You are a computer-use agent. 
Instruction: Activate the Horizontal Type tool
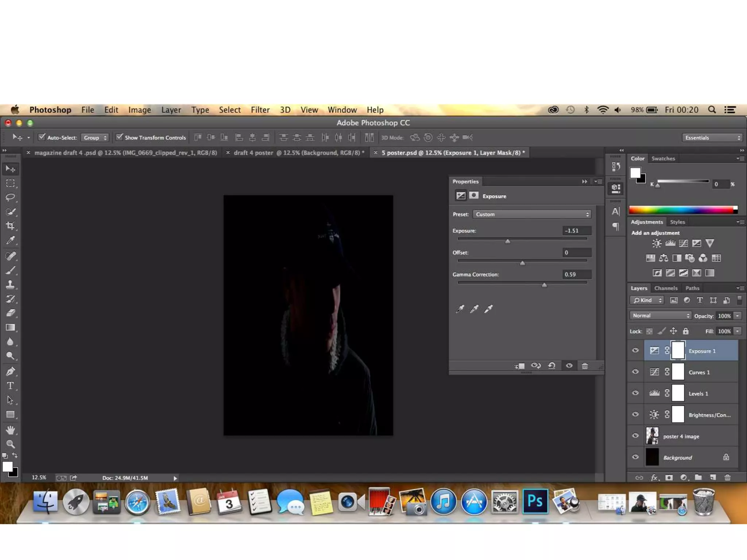pos(10,386)
